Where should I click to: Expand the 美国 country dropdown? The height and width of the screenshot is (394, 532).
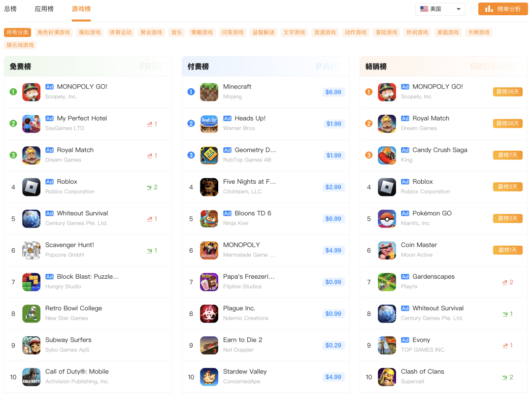tap(440, 9)
